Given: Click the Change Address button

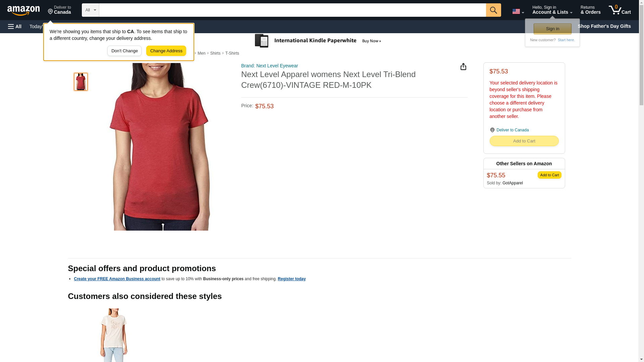Looking at the screenshot, I should [166, 51].
